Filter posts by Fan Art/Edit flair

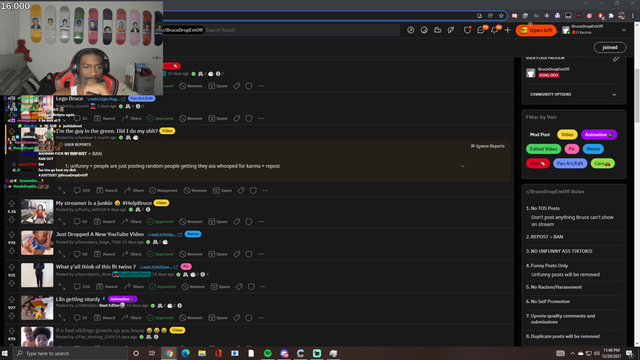(x=570, y=163)
